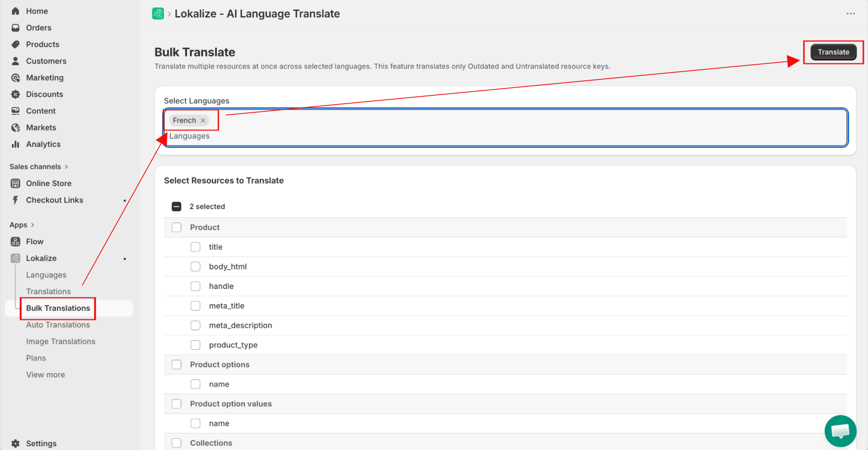Image resolution: width=868 pixels, height=450 pixels.
Task: Click the Translate button
Action: point(833,52)
